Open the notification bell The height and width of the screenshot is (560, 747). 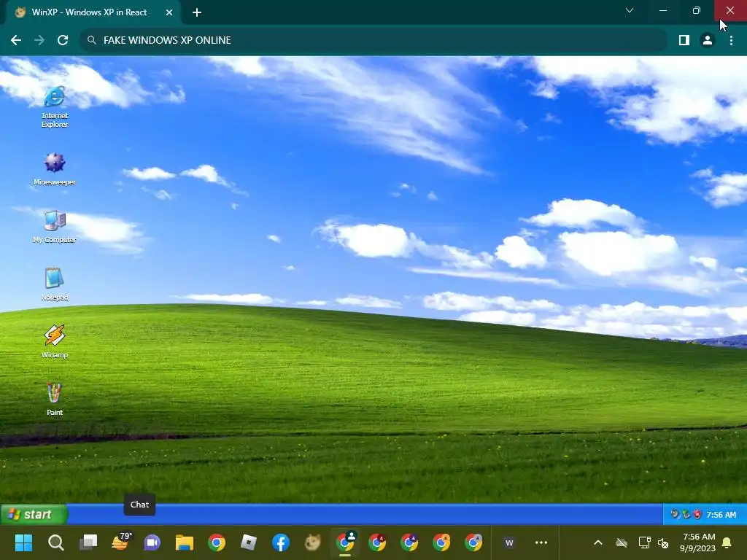[x=727, y=542]
